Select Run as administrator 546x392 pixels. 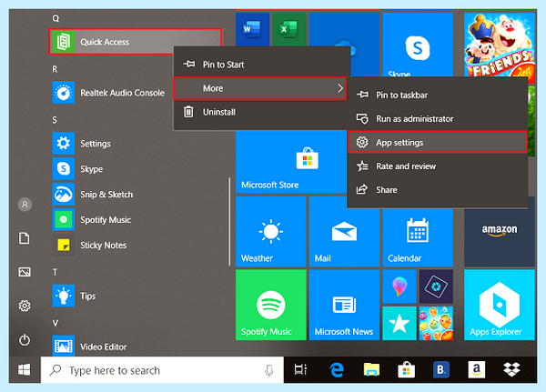[x=438, y=119]
